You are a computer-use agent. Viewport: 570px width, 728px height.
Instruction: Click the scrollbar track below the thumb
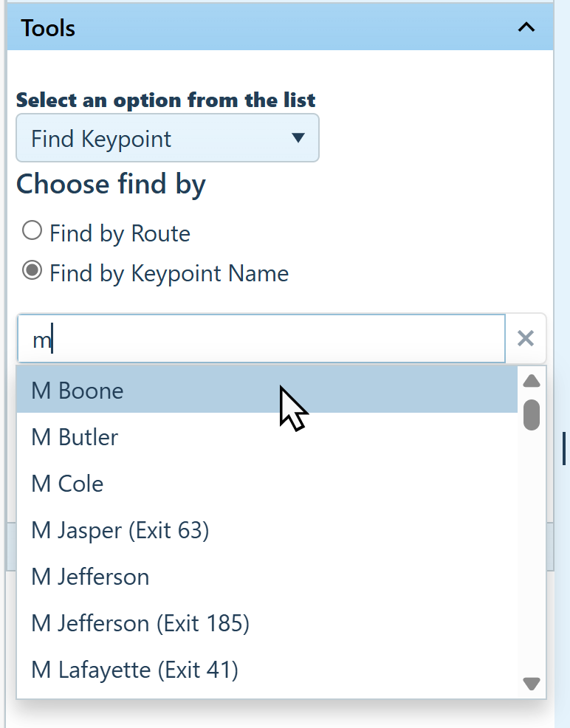(532, 554)
